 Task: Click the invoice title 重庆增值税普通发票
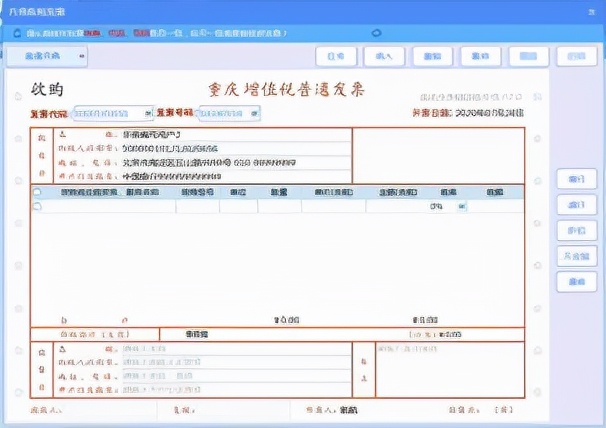click(286, 90)
